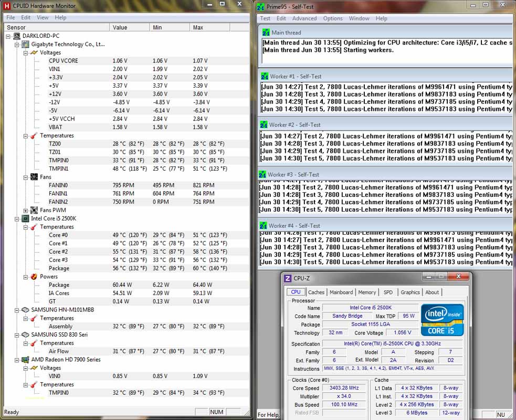The height and width of the screenshot is (420, 516).
Task: Click the Worker #1 Self-Test window icon
Action: click(265, 76)
